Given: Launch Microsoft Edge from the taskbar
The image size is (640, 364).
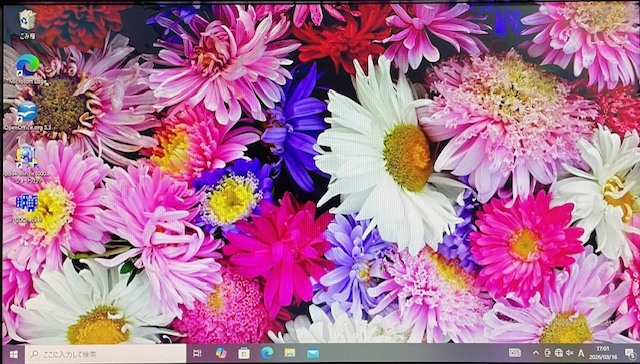Looking at the screenshot, I should coord(267,353).
